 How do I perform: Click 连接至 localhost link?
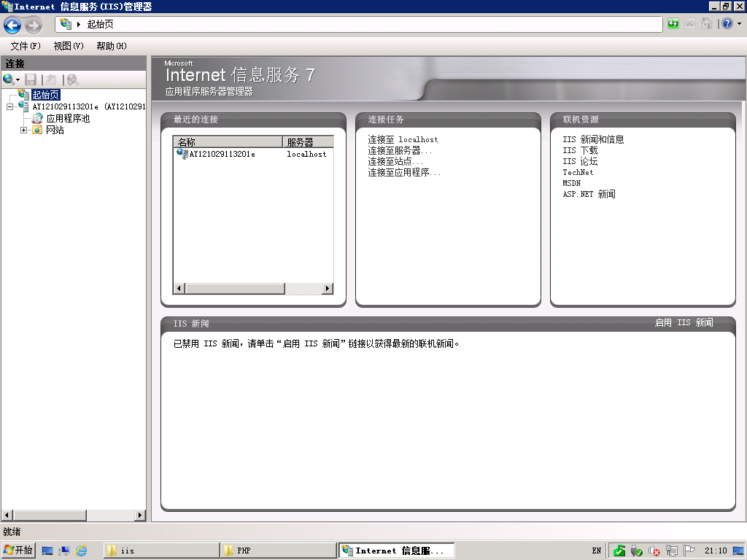tap(403, 139)
